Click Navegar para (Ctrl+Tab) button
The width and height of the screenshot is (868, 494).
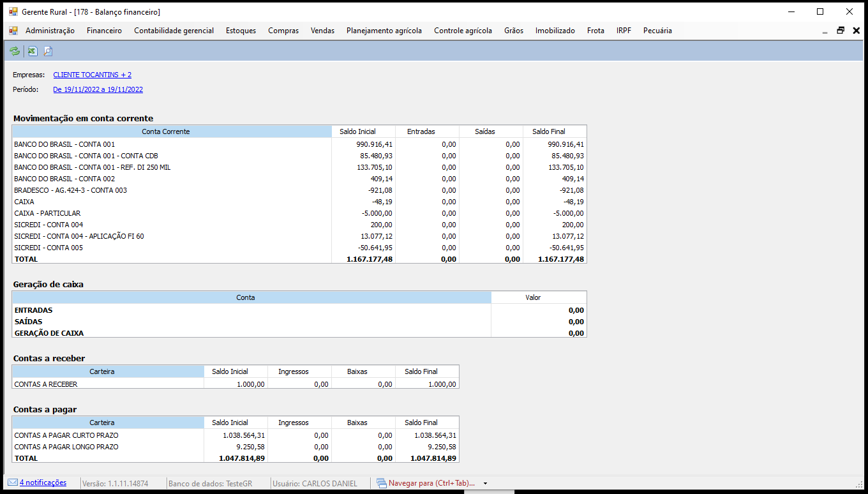point(431,483)
